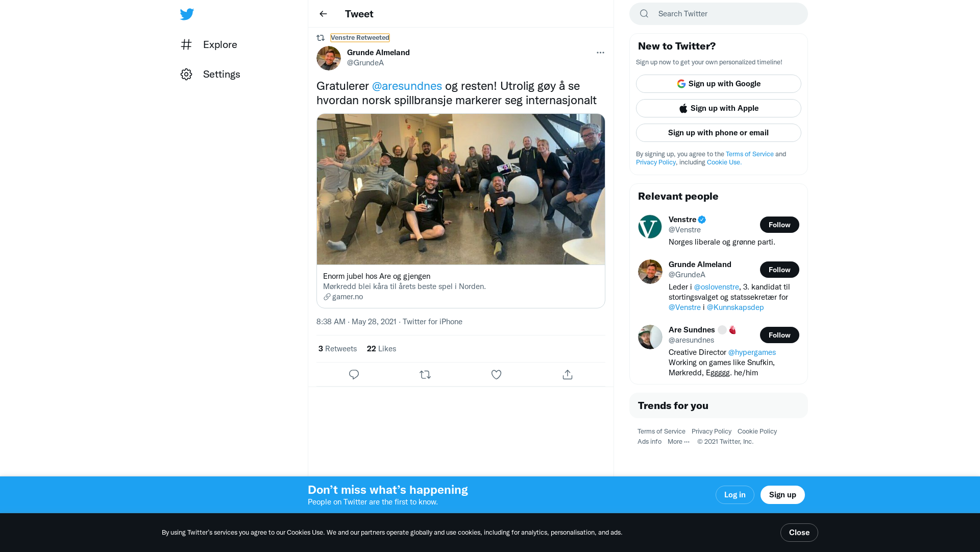Click the Search Twitter field
Viewport: 980px width, 552px height.
[719, 14]
